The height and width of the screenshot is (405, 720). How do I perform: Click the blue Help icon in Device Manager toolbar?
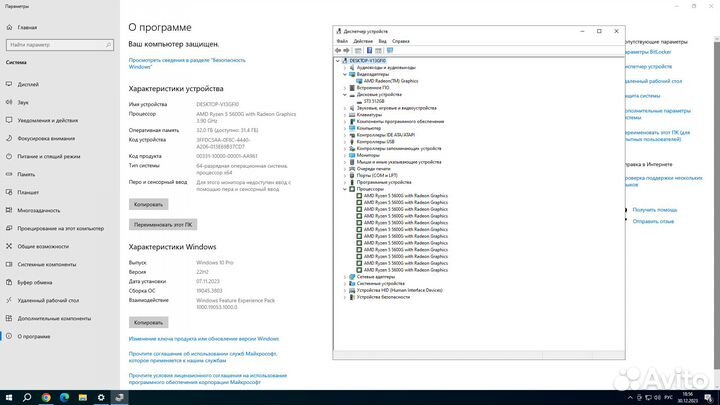(369, 51)
